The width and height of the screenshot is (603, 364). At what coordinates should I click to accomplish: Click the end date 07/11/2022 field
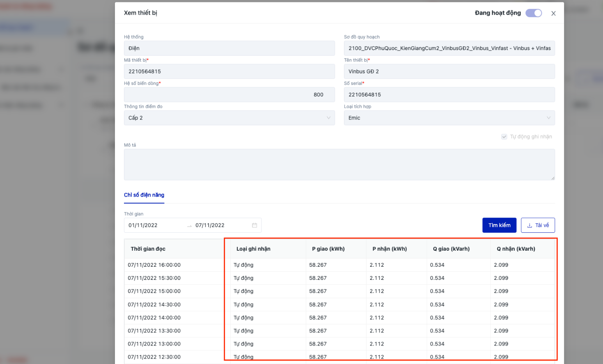[220, 225]
